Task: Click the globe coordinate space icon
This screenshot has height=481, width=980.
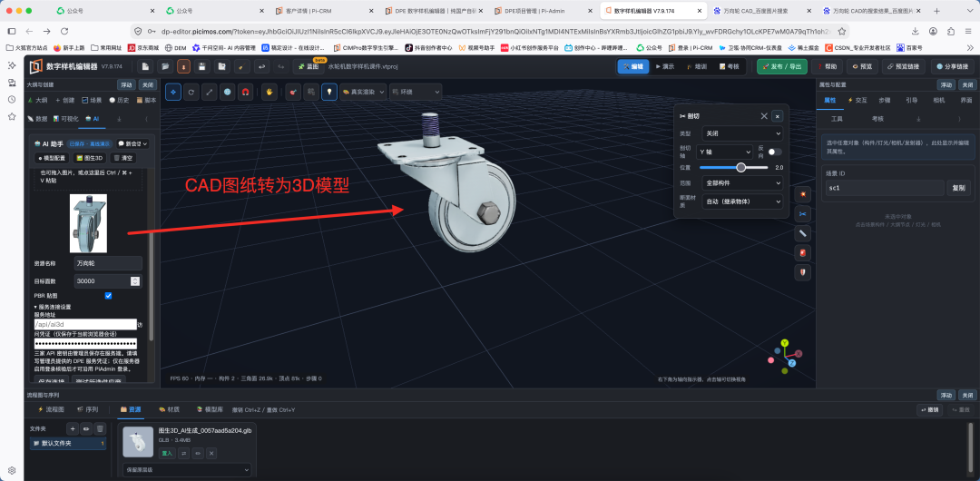Action: click(x=228, y=92)
